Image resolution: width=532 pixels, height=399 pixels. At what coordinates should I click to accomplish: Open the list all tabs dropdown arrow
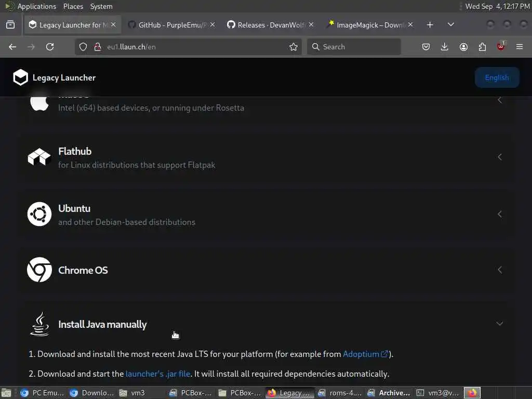click(451, 25)
